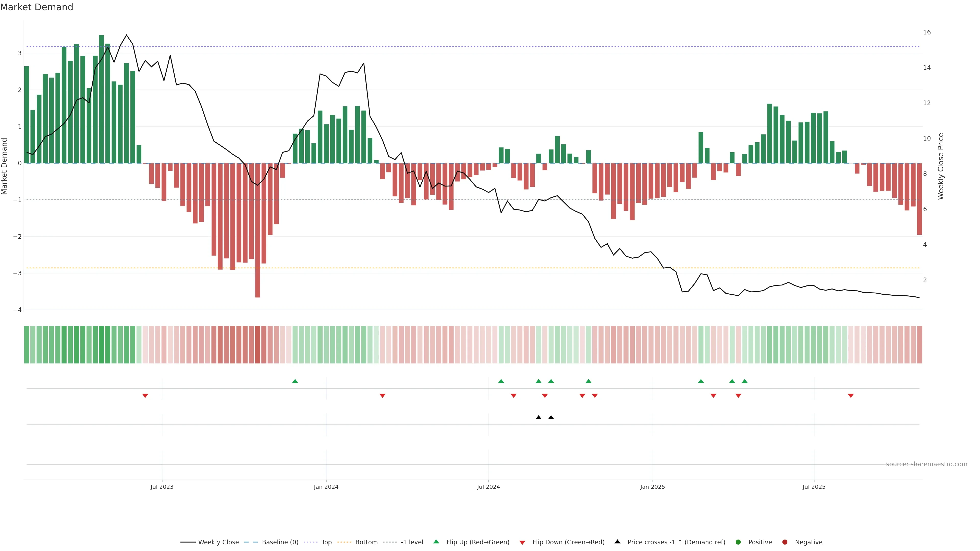Click the Jul 2024 x-axis label

pyautogui.click(x=488, y=487)
